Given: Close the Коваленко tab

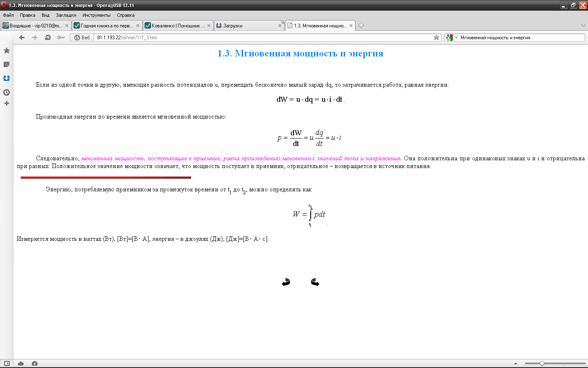Looking at the screenshot, I should click(x=209, y=25).
